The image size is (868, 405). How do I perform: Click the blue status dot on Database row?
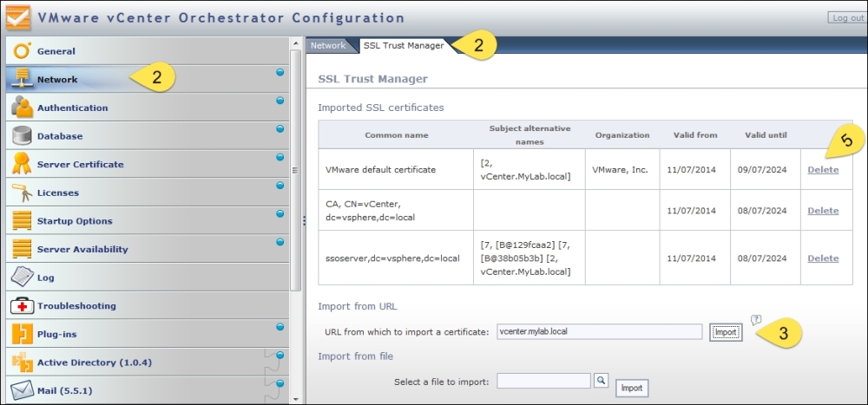(x=280, y=128)
